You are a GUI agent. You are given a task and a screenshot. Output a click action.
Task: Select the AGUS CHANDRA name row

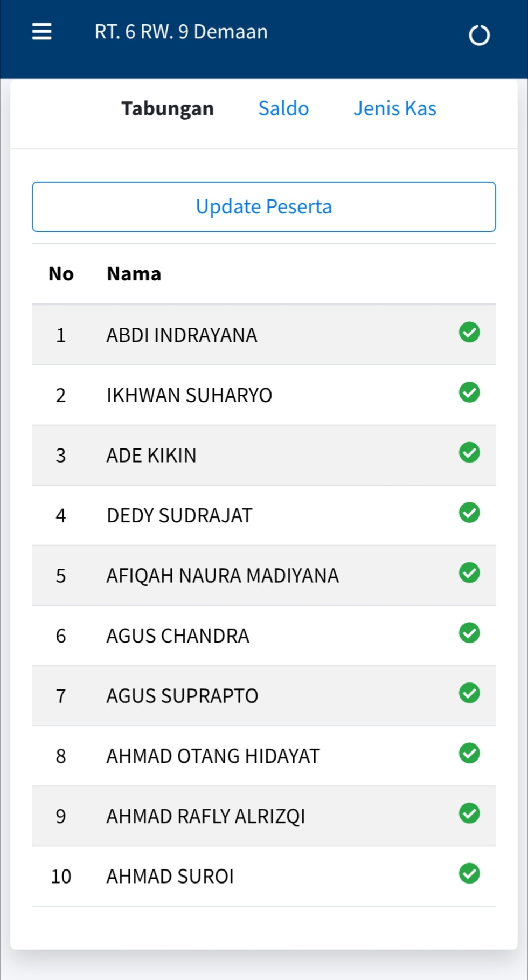coord(178,636)
